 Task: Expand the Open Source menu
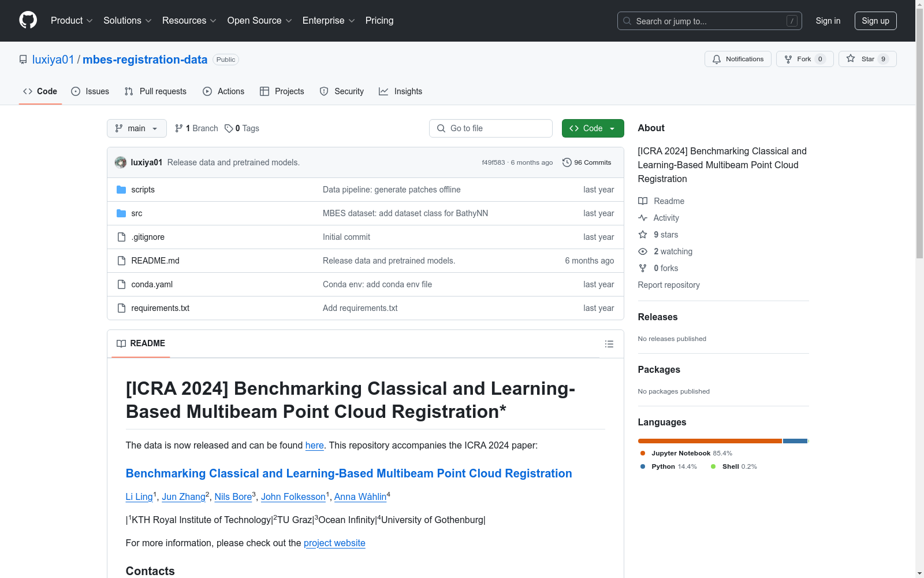pos(260,20)
